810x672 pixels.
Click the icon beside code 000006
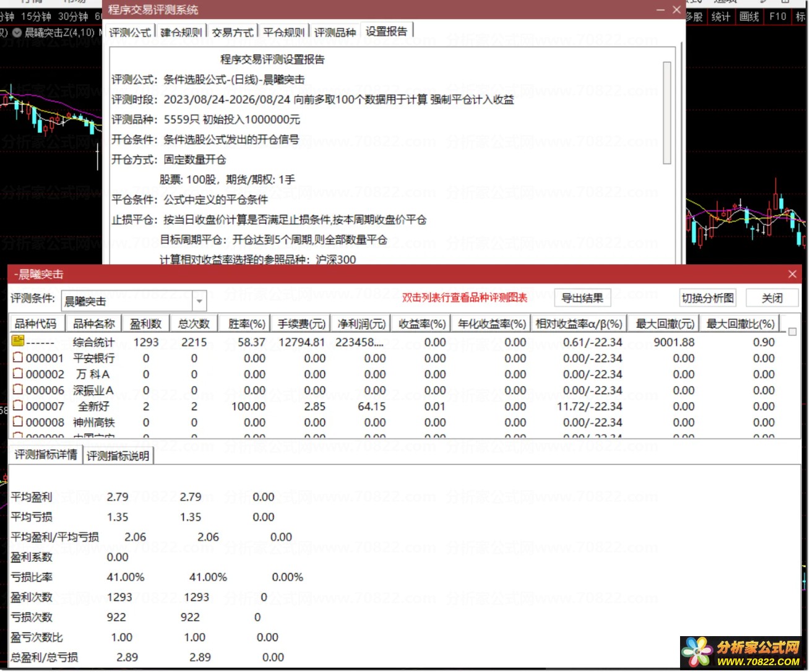point(17,389)
